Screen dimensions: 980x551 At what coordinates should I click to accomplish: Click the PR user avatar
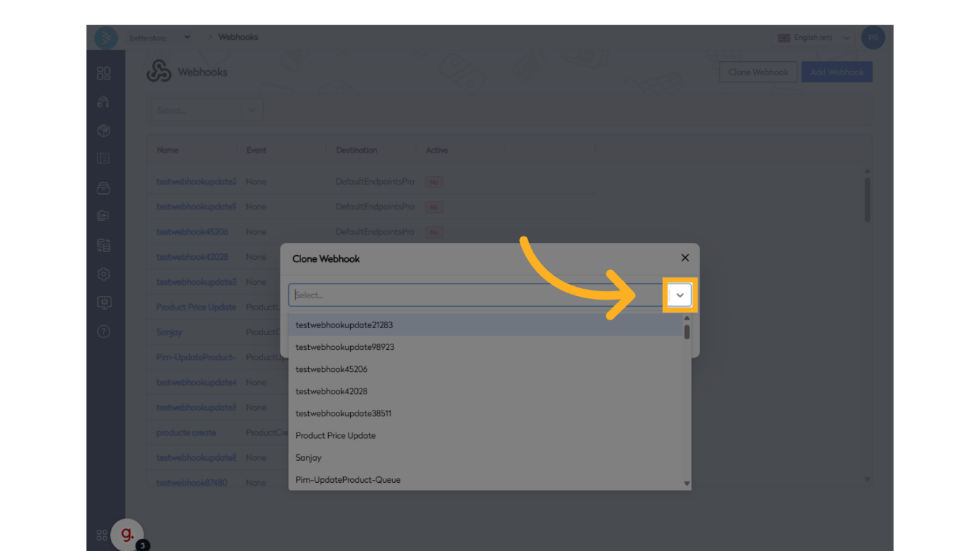872,38
